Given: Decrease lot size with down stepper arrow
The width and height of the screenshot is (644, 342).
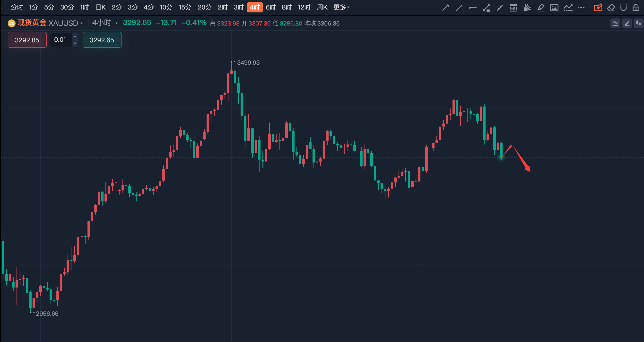Looking at the screenshot, I should coord(75,43).
